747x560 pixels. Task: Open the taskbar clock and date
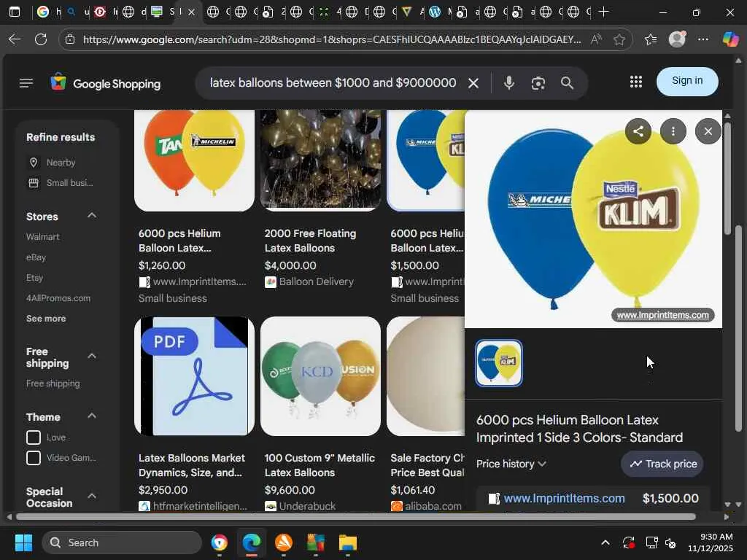click(x=711, y=542)
